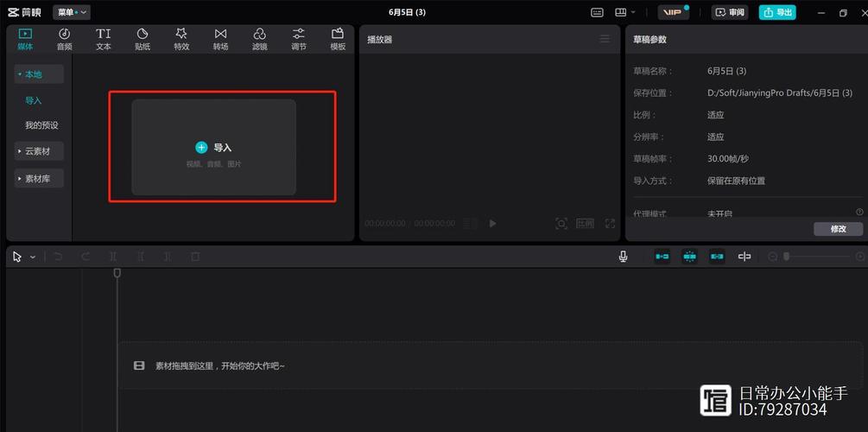Click the timeline zoom-in icon

pyautogui.click(x=859, y=257)
